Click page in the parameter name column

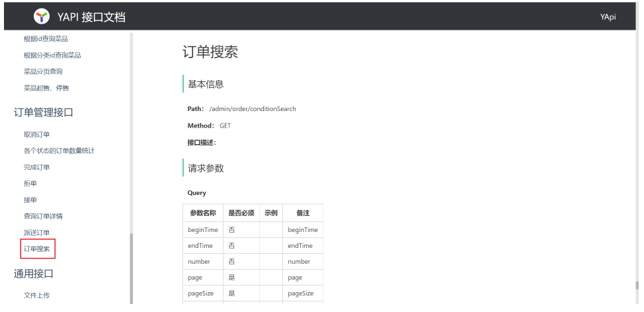point(194,278)
